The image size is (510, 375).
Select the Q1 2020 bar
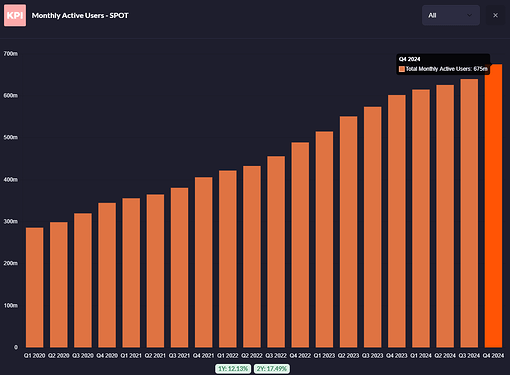34,287
